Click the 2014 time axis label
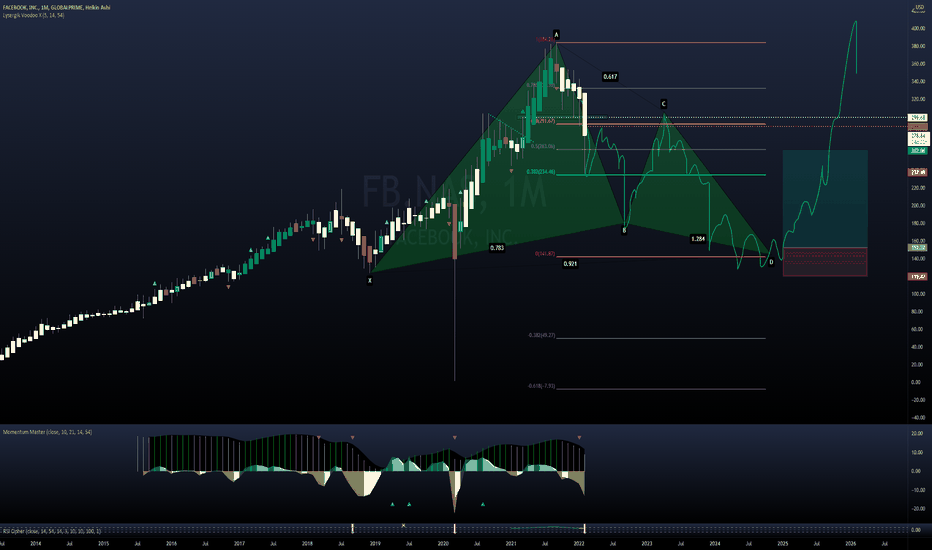Viewport: 932px width, 550px height. [36, 543]
